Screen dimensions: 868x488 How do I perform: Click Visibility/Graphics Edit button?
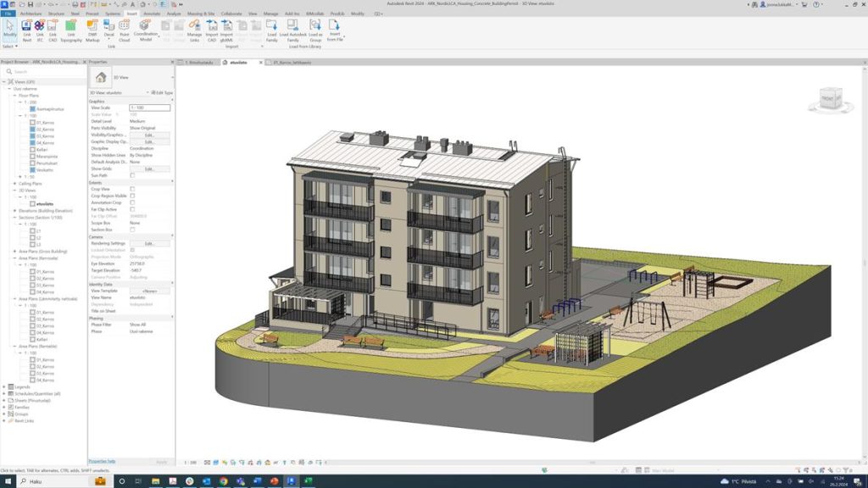(x=149, y=135)
